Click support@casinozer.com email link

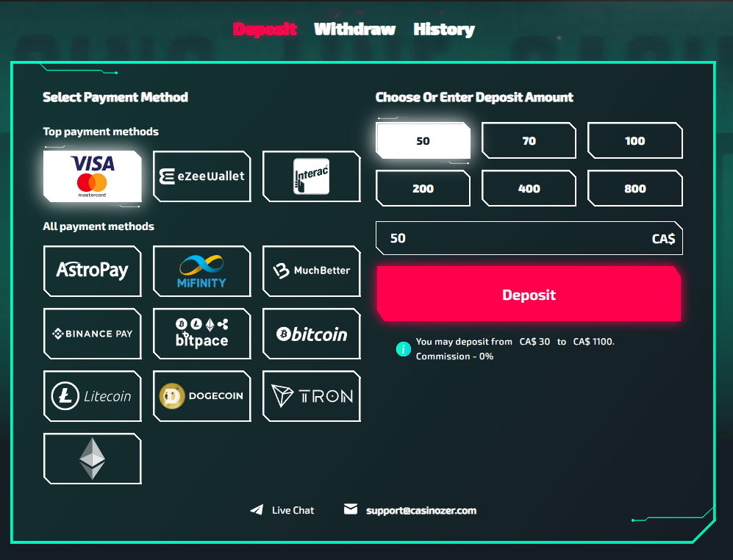421,511
